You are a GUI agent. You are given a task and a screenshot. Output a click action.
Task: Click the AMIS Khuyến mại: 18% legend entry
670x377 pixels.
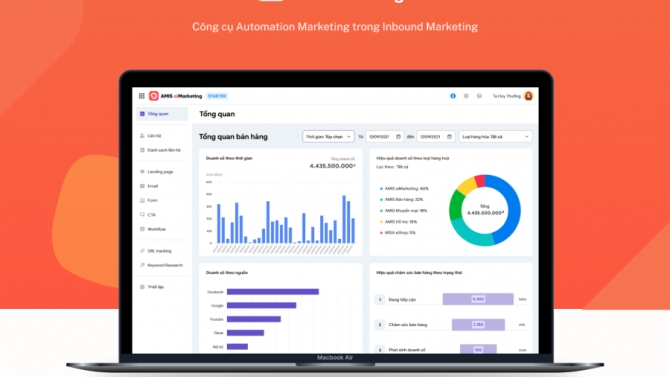click(403, 211)
